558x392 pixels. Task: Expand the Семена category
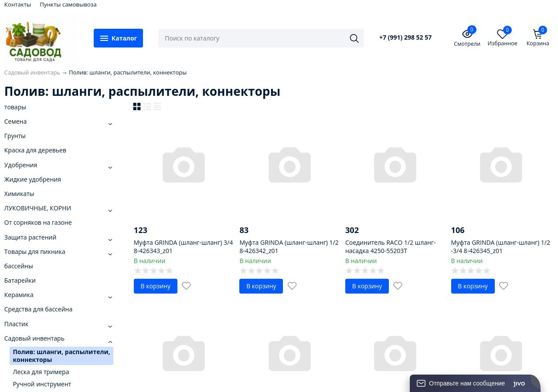click(x=110, y=124)
